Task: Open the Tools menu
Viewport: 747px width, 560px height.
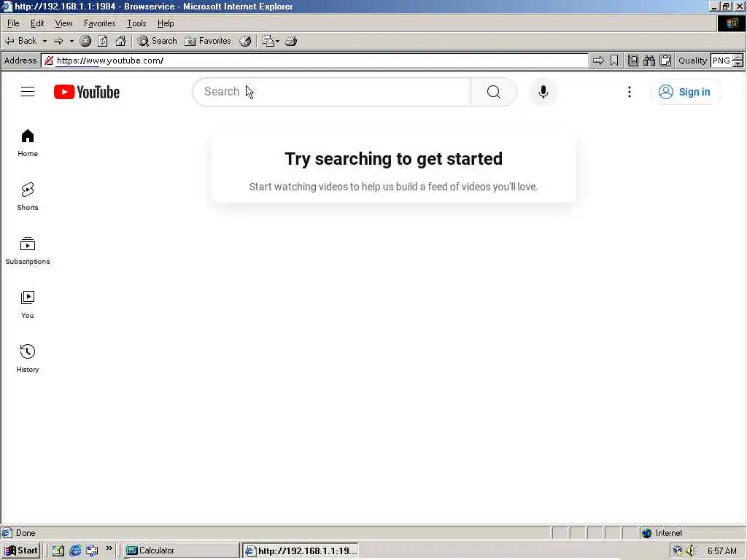Action: coord(136,23)
